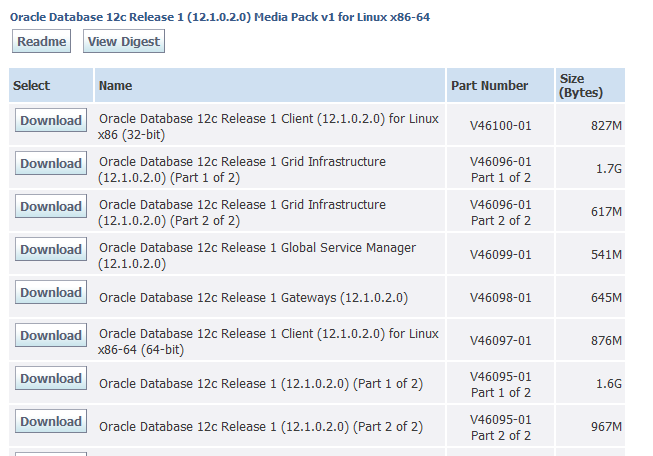Click the 617M size value
The height and width of the screenshot is (456, 653).
point(606,212)
